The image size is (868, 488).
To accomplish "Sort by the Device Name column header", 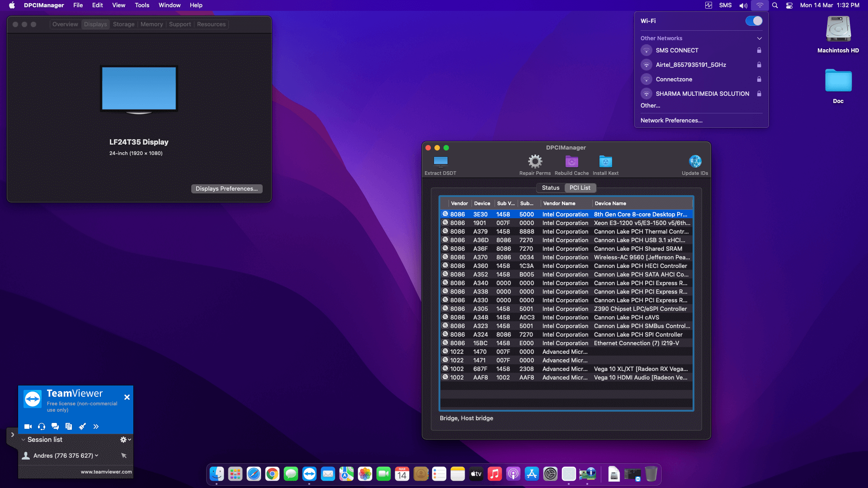I will click(x=642, y=203).
